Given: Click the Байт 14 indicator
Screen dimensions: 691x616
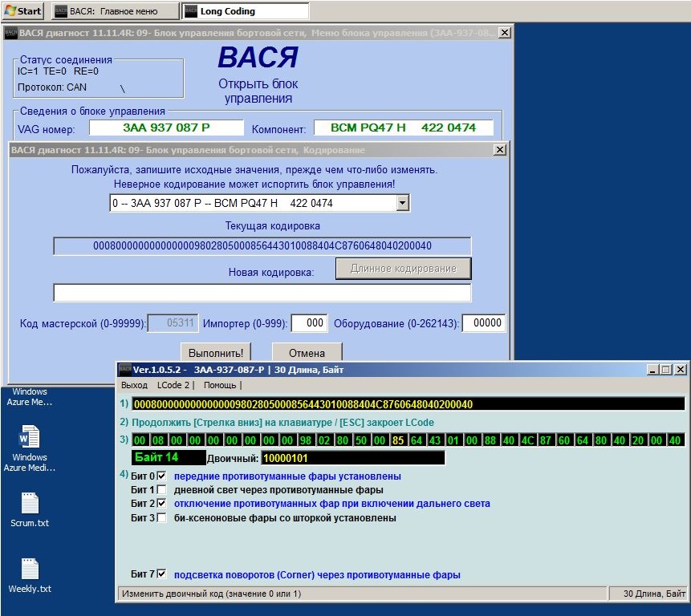Looking at the screenshot, I should pyautogui.click(x=169, y=457).
